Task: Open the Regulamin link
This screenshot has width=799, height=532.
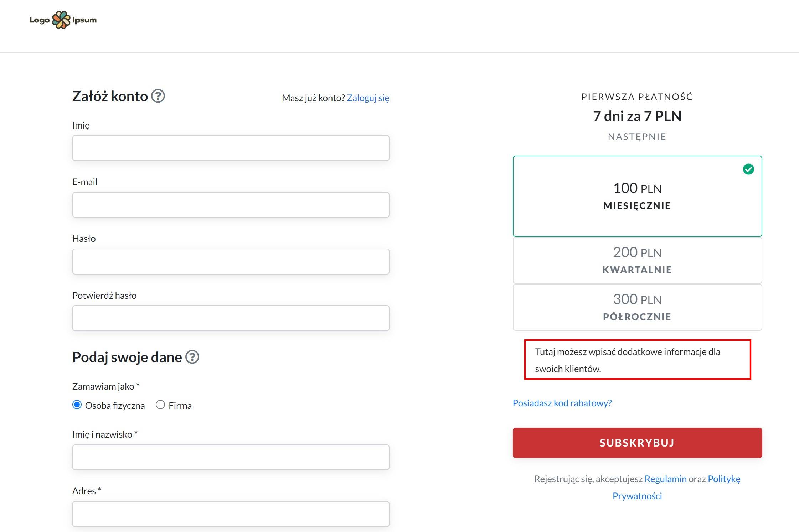Action: coord(665,479)
